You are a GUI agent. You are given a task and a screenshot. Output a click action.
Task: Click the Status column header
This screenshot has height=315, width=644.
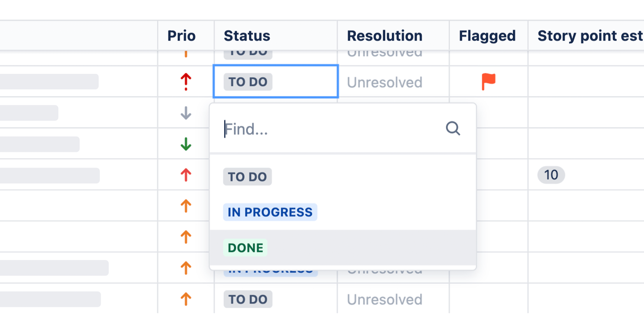coord(247,35)
